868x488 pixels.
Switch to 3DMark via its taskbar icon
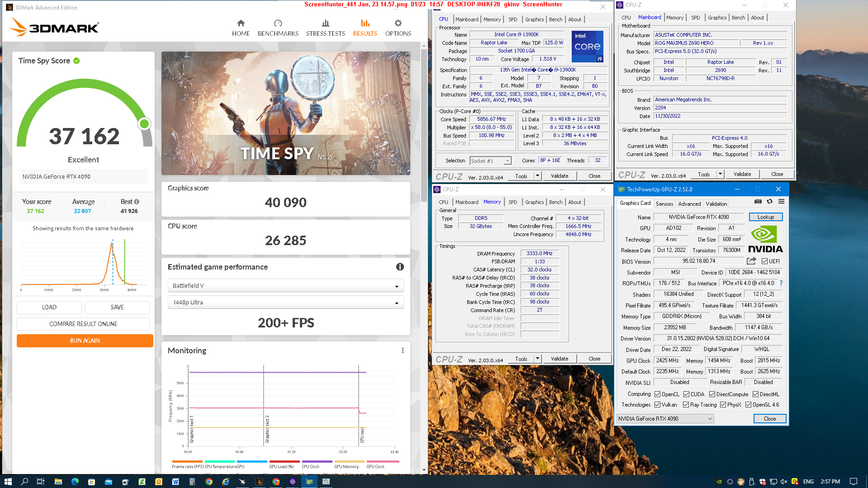click(259, 482)
